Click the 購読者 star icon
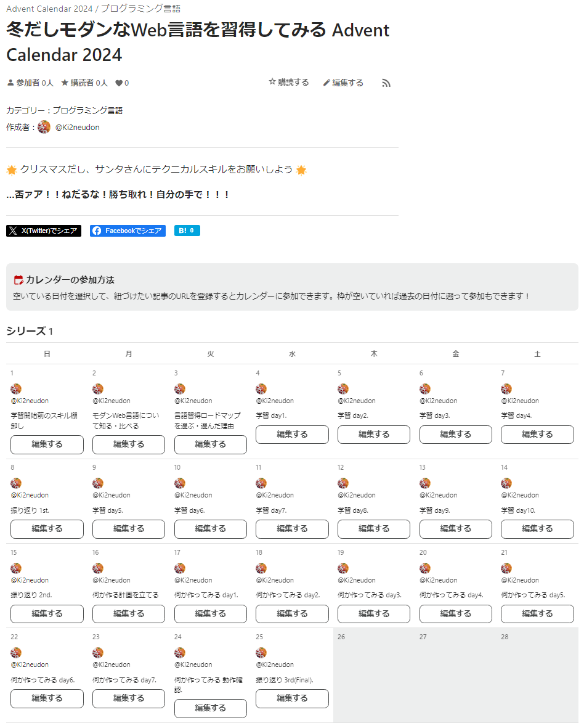The width and height of the screenshot is (584, 728). (65, 83)
